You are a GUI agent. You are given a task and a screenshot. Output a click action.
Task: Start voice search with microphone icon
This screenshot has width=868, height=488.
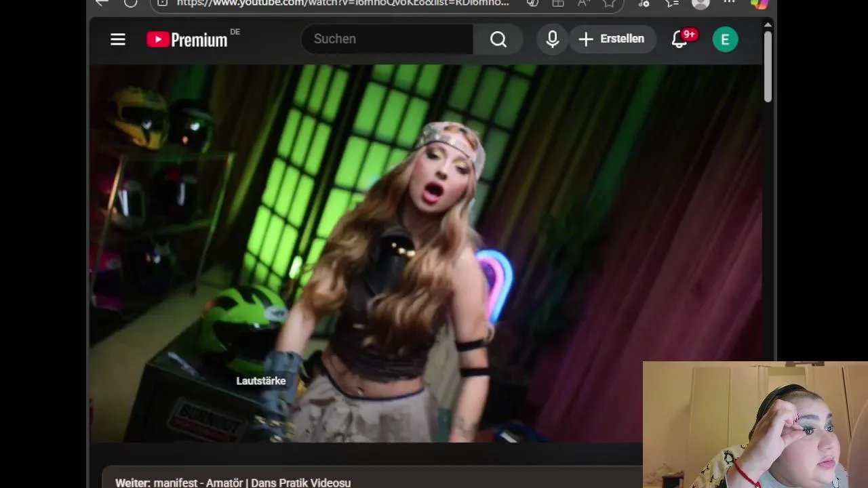coord(553,39)
